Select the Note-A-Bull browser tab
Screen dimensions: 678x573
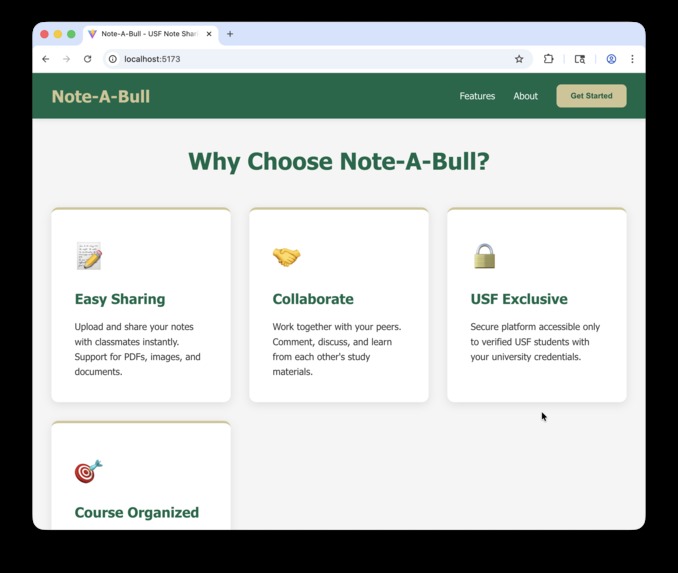click(x=150, y=34)
